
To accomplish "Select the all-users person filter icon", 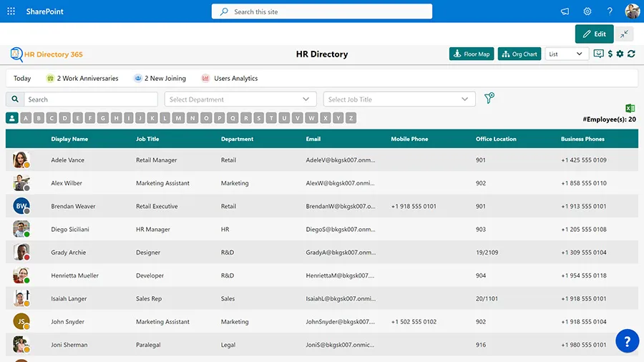I will 12,118.
